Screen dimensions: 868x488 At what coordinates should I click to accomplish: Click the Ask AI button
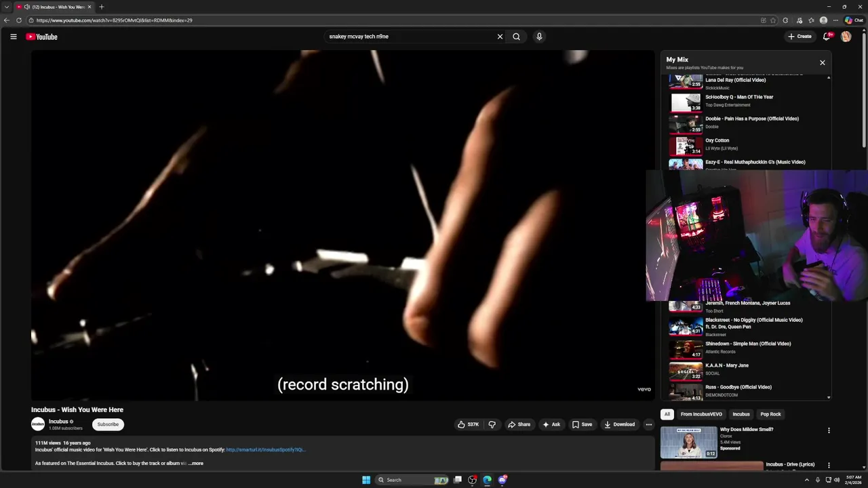tap(551, 424)
